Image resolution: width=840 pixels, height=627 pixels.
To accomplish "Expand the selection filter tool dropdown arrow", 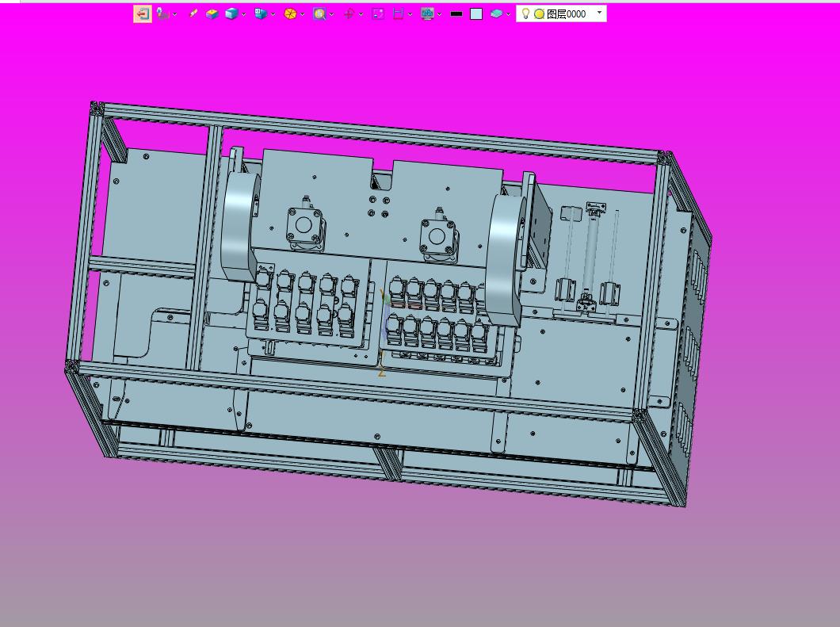I will (x=174, y=14).
